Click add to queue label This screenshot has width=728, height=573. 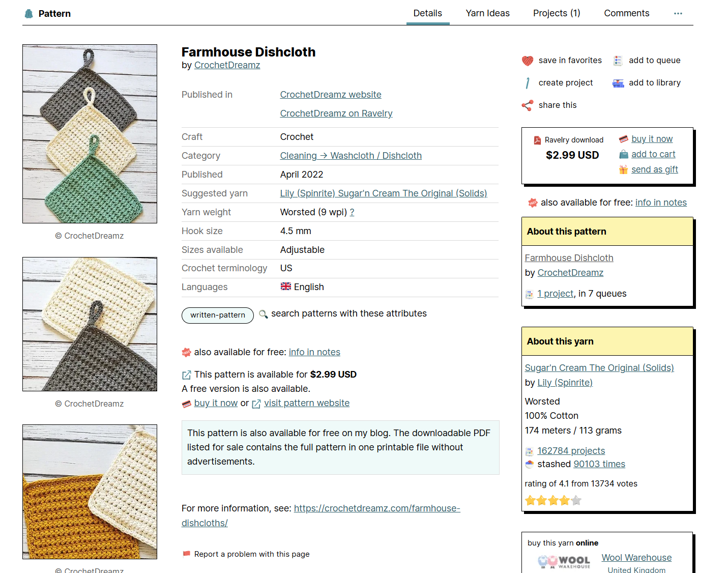[655, 61]
